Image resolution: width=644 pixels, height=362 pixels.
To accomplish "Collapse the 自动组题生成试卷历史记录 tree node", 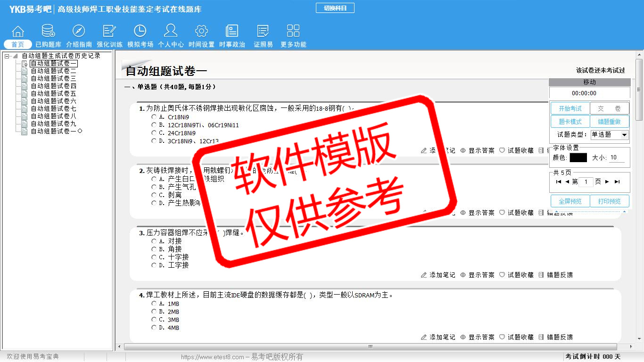I will tap(7, 56).
